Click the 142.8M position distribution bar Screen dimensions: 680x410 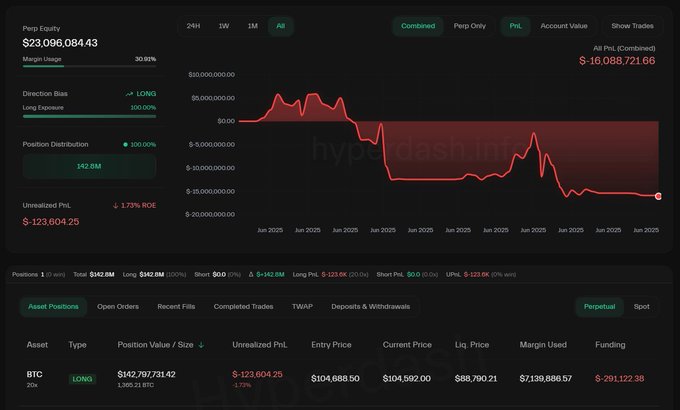pyautogui.click(x=89, y=166)
